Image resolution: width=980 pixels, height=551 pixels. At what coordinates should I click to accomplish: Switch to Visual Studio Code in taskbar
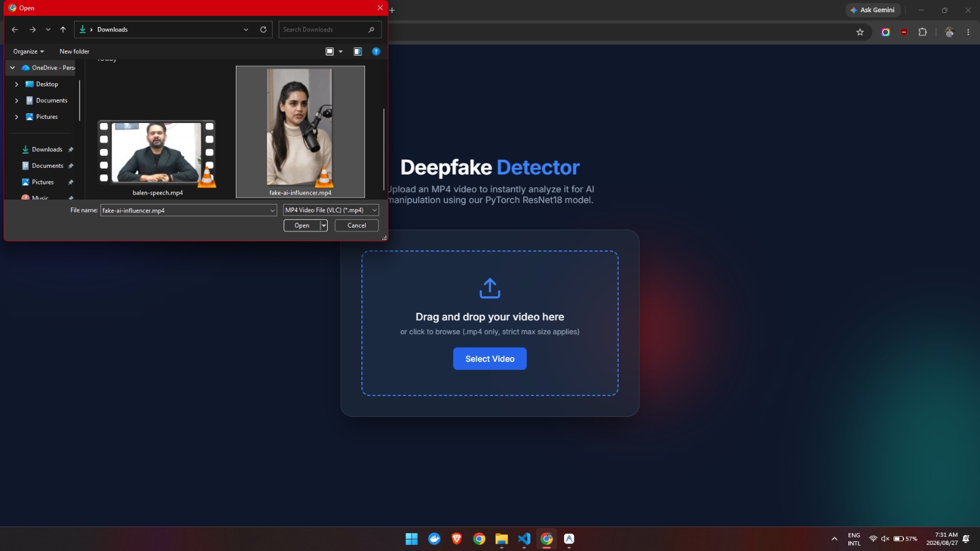click(524, 539)
